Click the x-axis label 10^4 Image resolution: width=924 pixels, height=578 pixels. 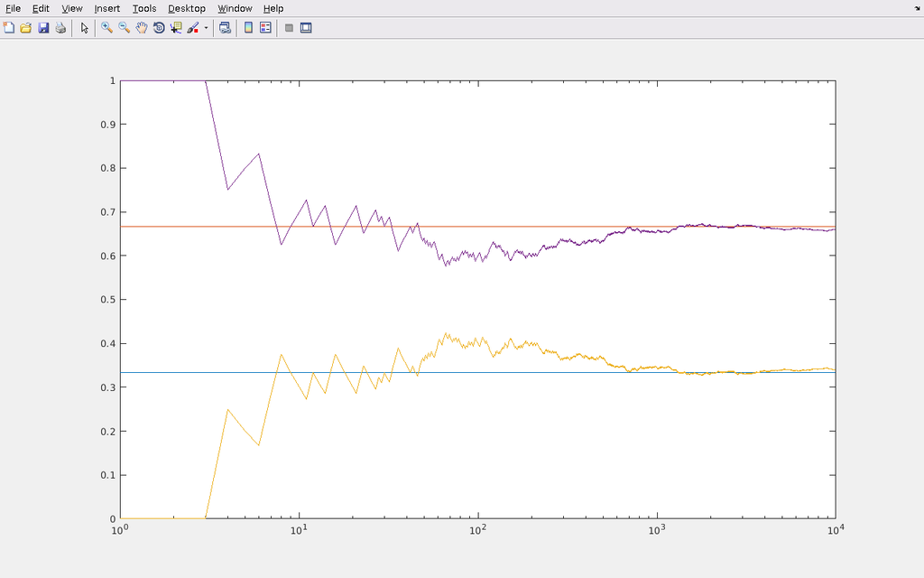click(x=836, y=529)
